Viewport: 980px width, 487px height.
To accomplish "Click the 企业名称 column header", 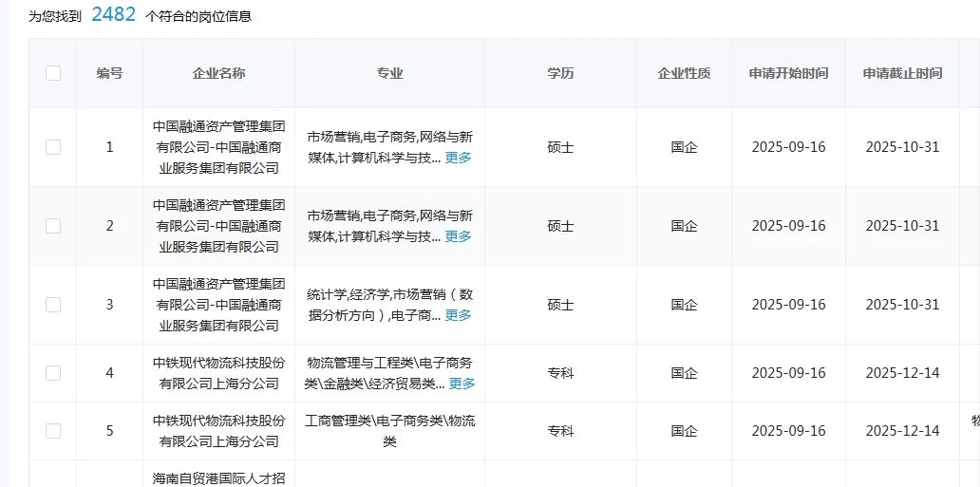I will (x=218, y=73).
